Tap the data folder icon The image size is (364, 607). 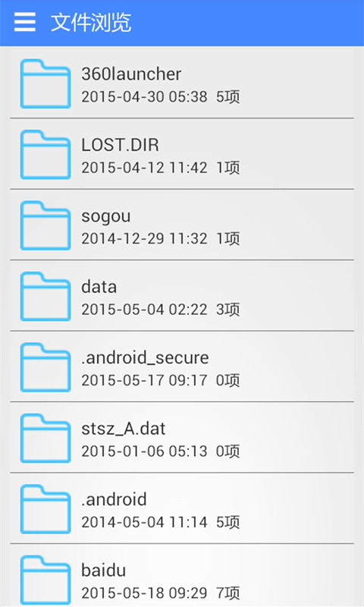(45, 296)
